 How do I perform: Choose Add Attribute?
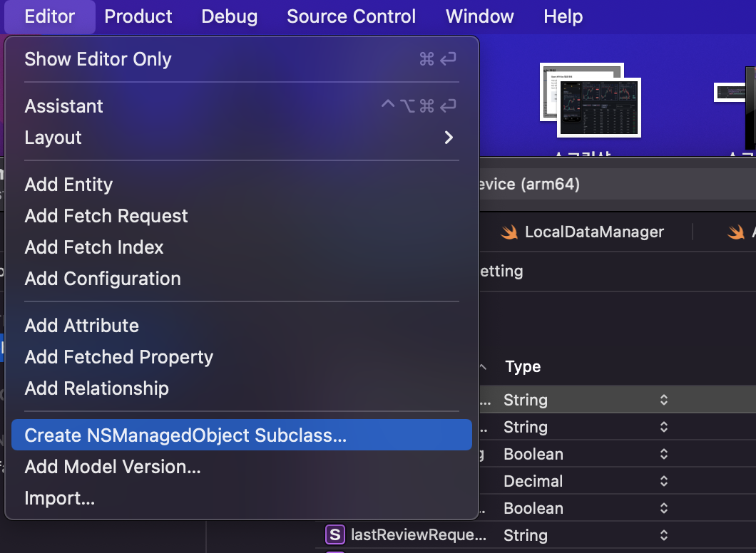pyautogui.click(x=242, y=326)
